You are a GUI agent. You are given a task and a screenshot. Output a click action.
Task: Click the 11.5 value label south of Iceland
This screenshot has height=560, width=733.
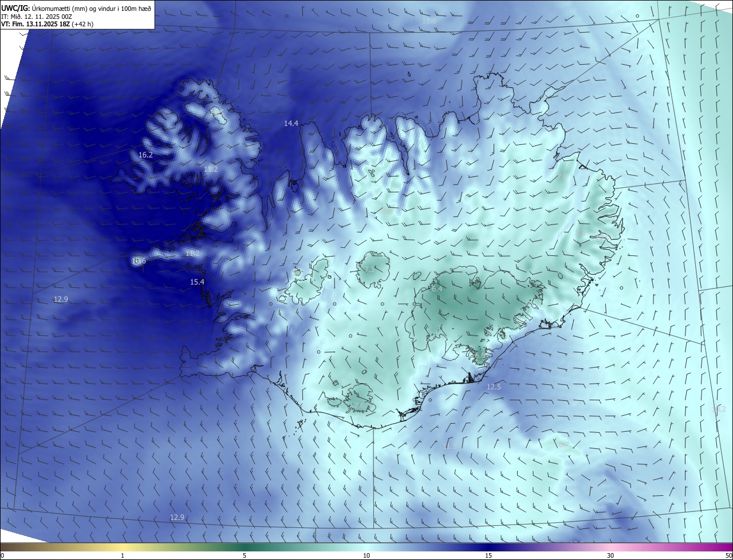pos(450,446)
